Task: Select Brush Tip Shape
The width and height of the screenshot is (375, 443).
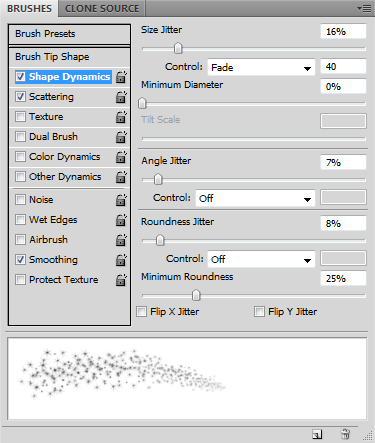Action: coord(69,57)
